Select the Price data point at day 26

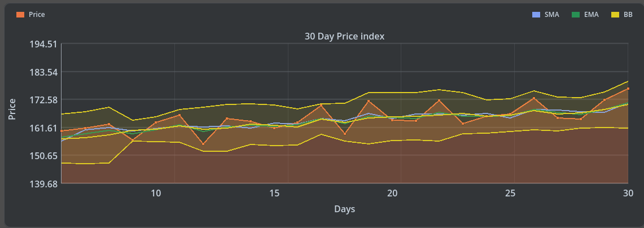534,98
